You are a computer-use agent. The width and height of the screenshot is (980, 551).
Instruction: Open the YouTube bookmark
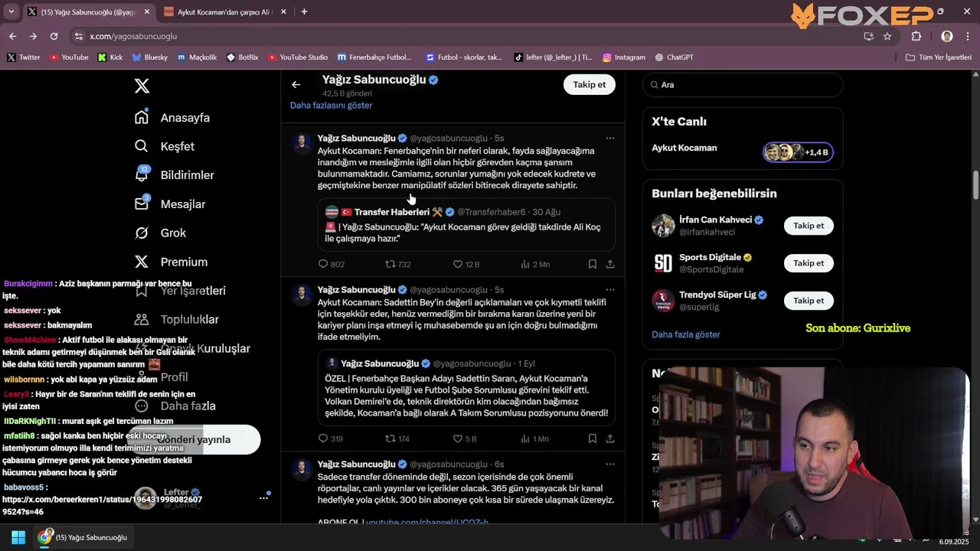click(x=69, y=57)
